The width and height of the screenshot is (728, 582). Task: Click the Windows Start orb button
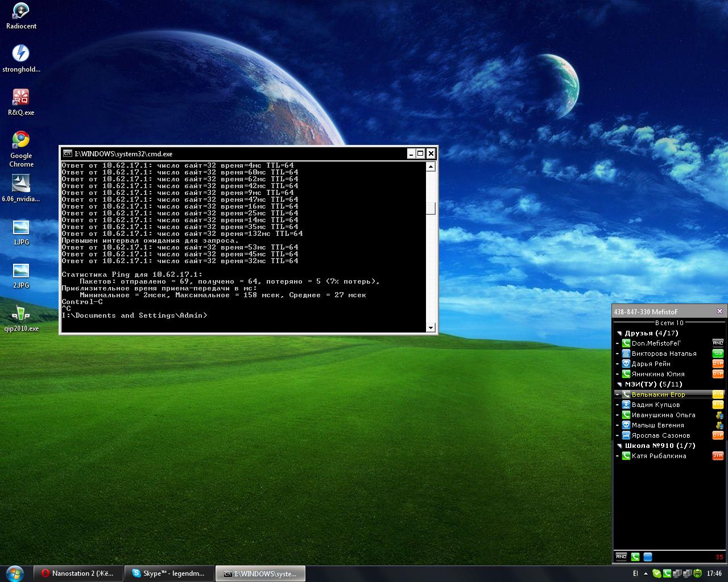pyautogui.click(x=14, y=573)
